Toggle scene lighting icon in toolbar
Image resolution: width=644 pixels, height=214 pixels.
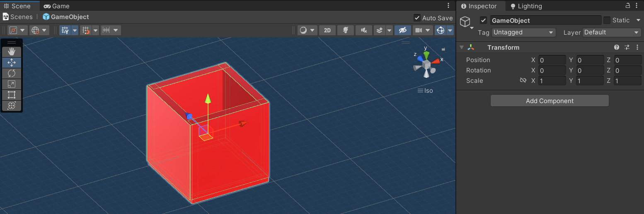[345, 30]
